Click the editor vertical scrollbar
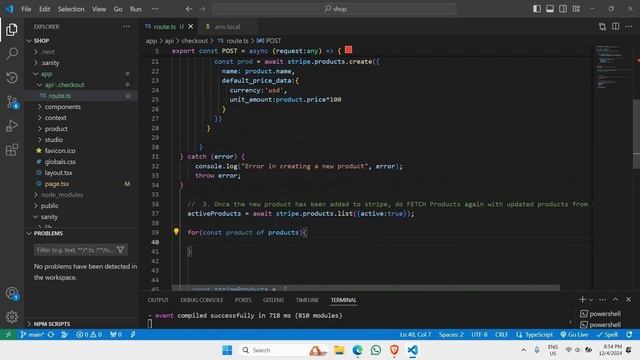 636,134
